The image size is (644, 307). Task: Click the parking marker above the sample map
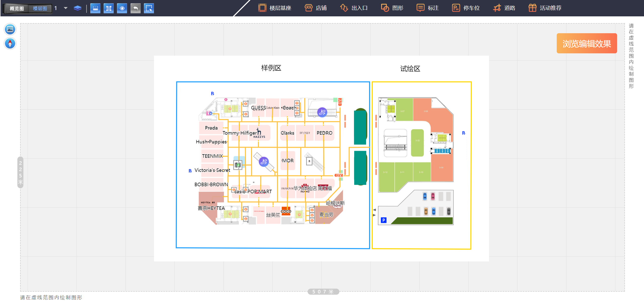(x=212, y=94)
